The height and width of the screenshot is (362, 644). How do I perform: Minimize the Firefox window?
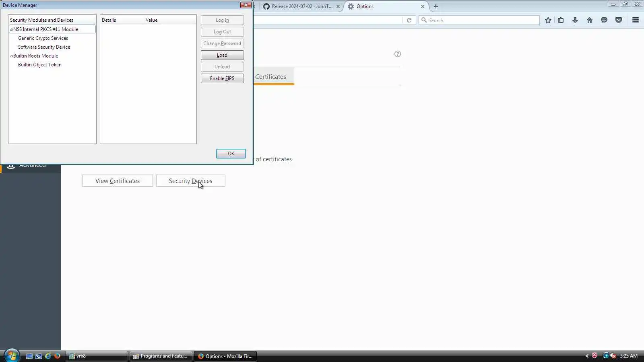[613, 4]
